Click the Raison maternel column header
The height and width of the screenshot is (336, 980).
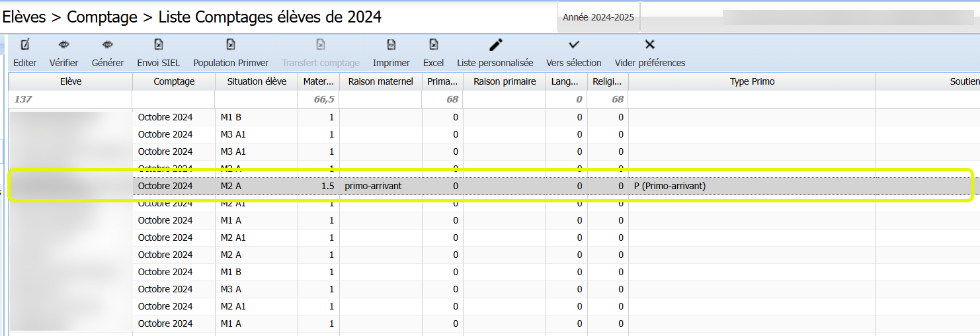(381, 82)
